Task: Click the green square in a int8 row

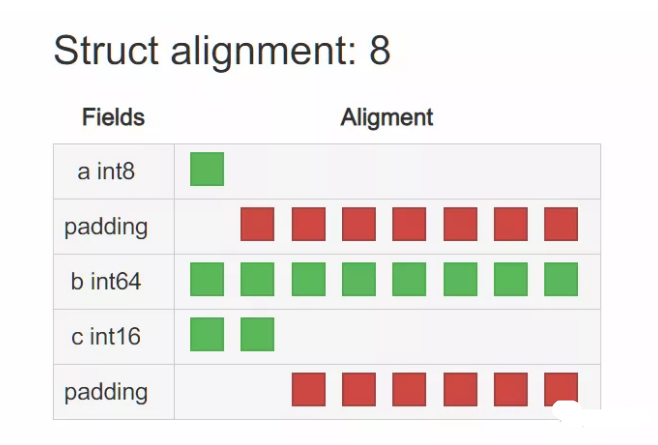Action: pos(207,169)
